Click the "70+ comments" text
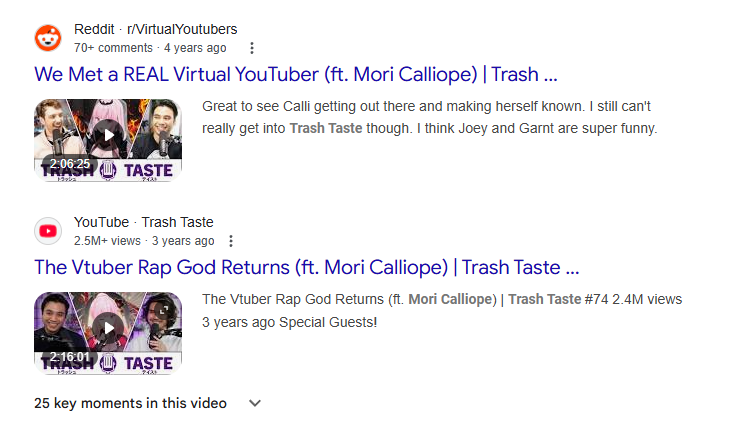This screenshot has width=731, height=423. [113, 48]
